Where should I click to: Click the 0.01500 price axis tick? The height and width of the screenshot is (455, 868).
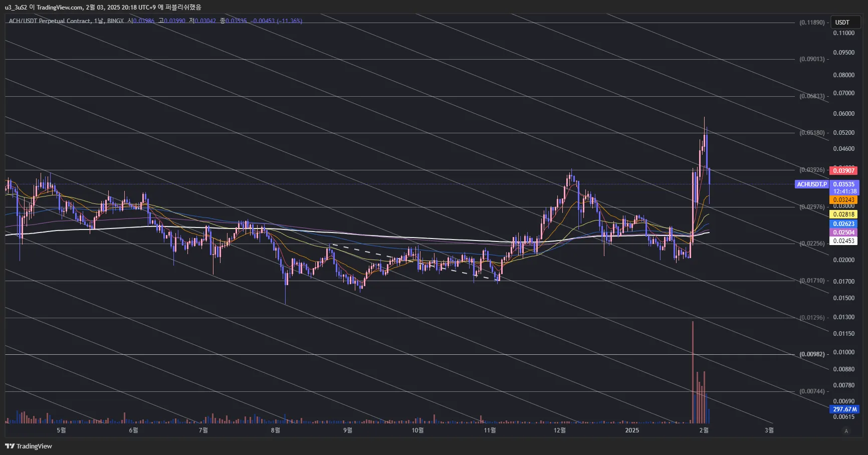844,298
